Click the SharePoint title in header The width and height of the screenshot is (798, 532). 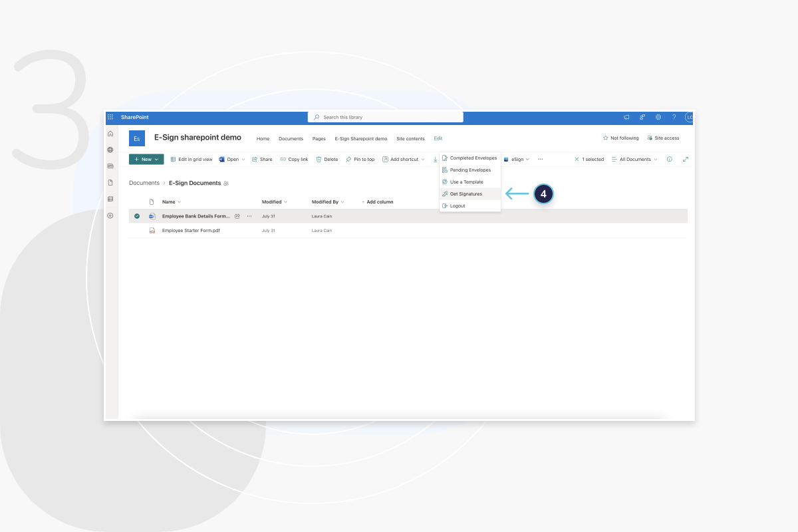click(135, 117)
